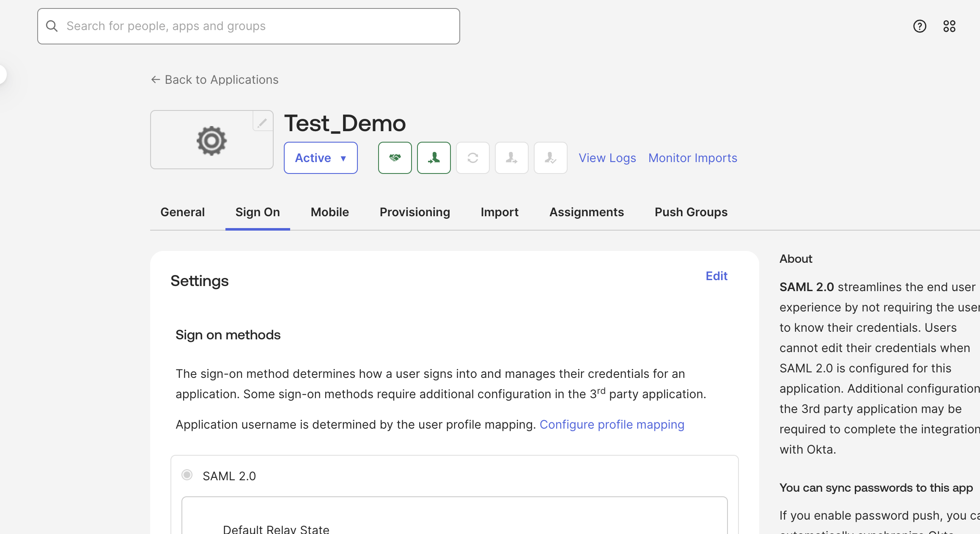The height and width of the screenshot is (534, 980).
Task: Click the green assign user icon
Action: coord(434,158)
